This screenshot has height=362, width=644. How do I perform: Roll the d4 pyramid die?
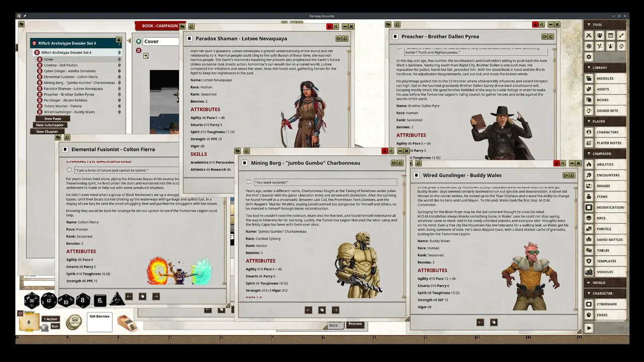pos(117,299)
